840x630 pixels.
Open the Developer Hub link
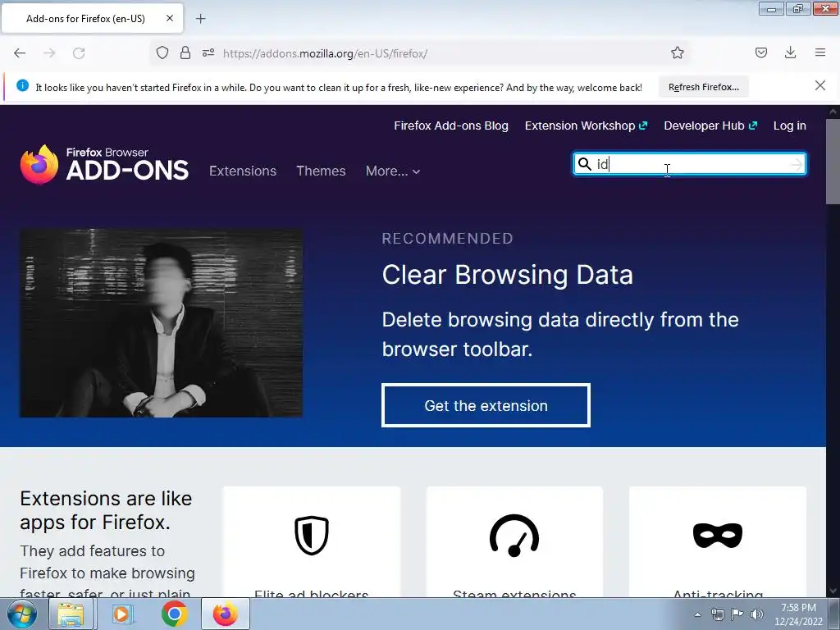point(710,126)
